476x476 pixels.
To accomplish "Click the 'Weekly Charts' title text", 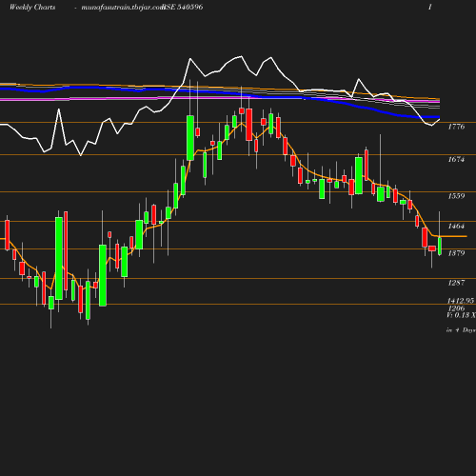I will tap(32, 8).
